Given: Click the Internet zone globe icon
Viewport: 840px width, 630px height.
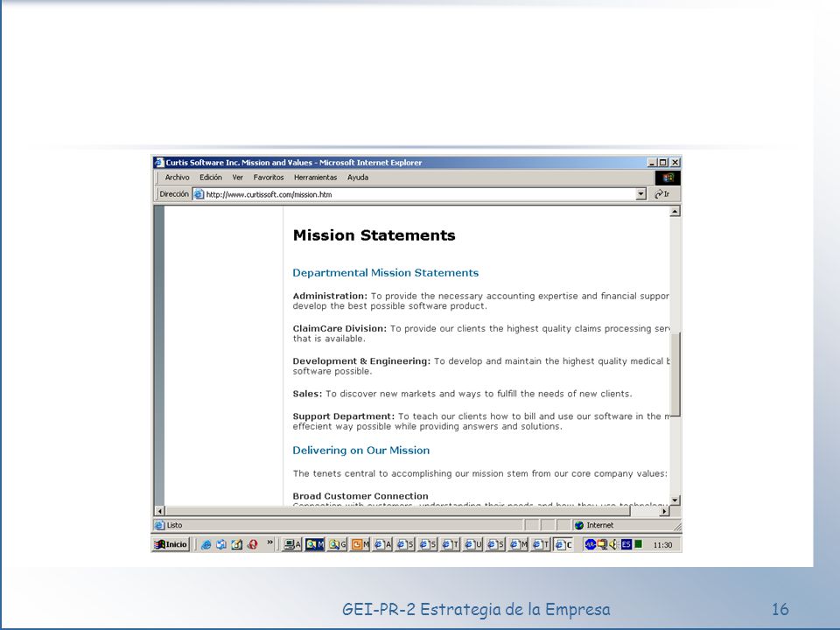Looking at the screenshot, I should [x=579, y=525].
